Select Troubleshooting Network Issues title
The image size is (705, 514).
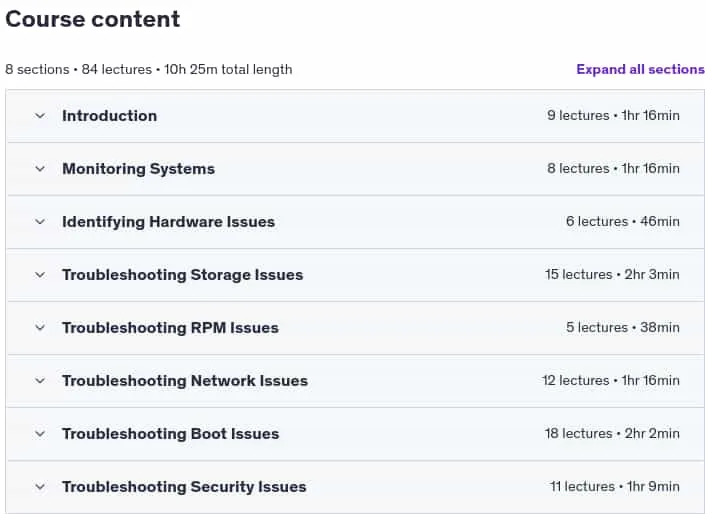[x=185, y=381]
